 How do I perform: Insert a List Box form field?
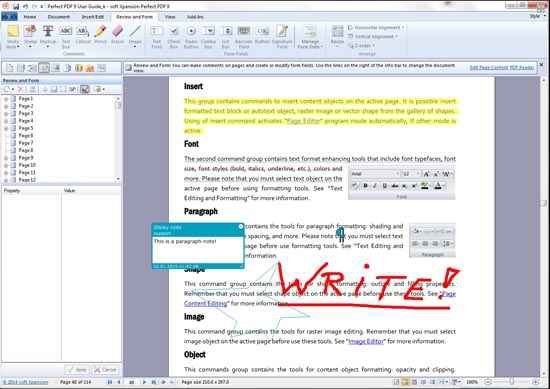pos(226,36)
